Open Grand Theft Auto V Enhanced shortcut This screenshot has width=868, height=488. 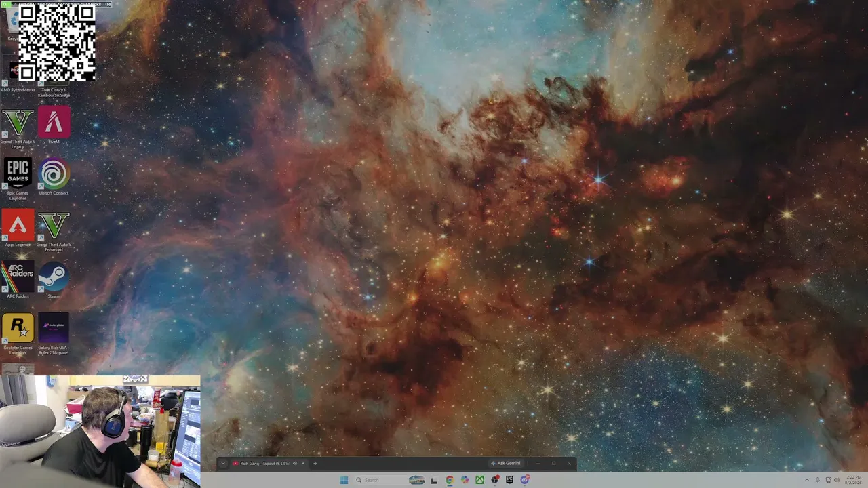point(54,231)
